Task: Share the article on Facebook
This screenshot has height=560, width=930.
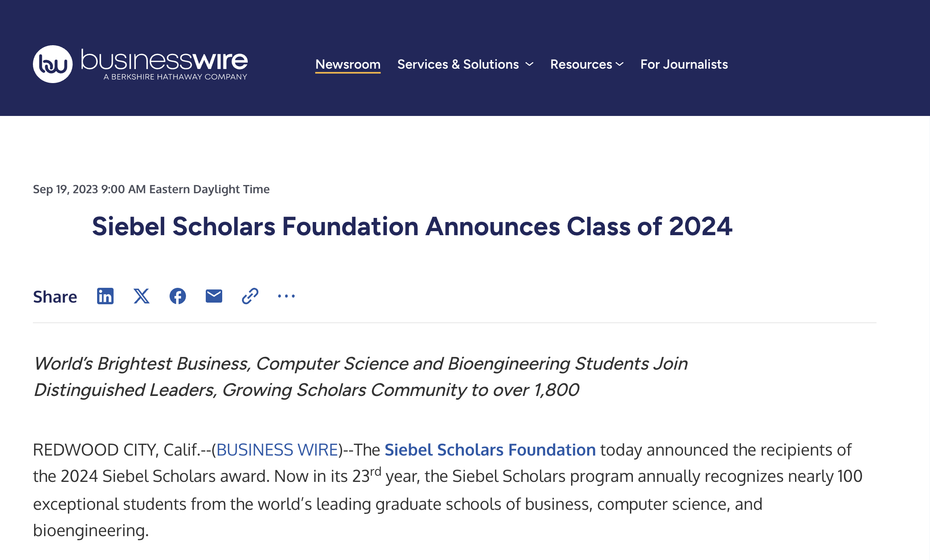Action: (178, 296)
